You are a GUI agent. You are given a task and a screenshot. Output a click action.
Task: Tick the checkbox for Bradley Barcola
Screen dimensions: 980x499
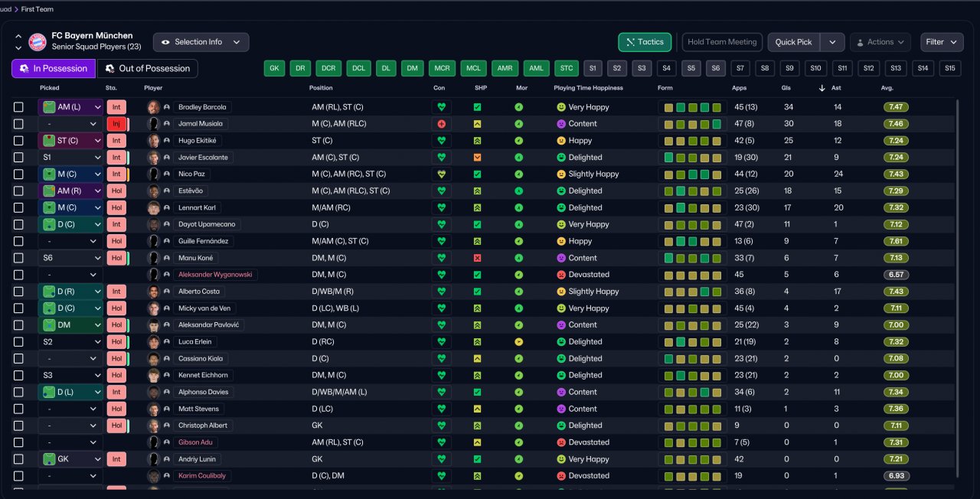(18, 107)
